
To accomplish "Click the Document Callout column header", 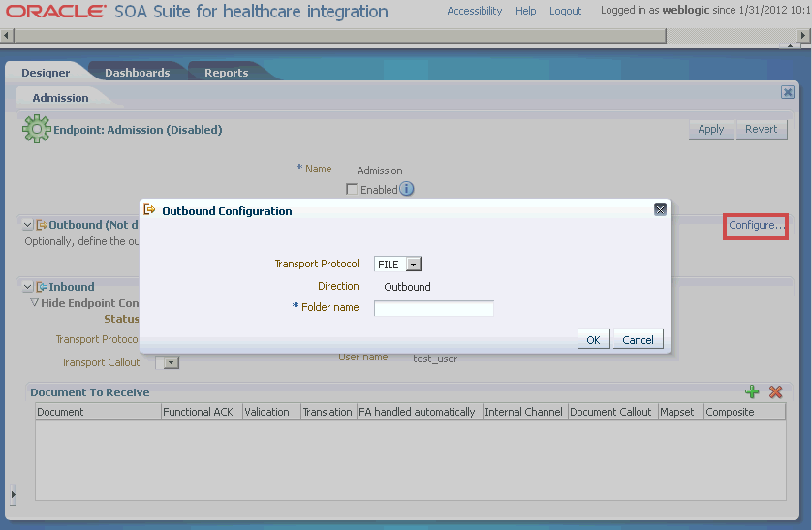I will [x=612, y=412].
